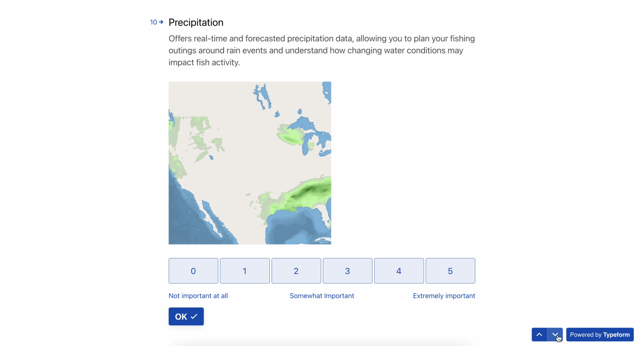644x346 pixels.
Task: Click the checkmark icon in OK button
Action: tap(194, 316)
